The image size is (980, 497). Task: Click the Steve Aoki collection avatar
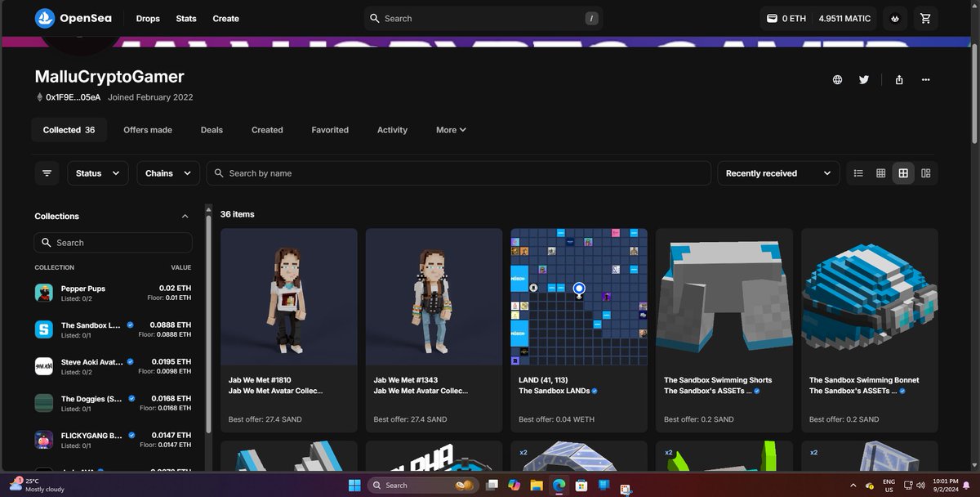(44, 366)
